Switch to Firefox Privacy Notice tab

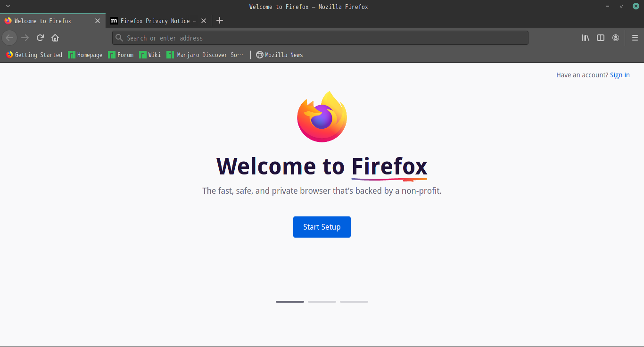click(158, 21)
